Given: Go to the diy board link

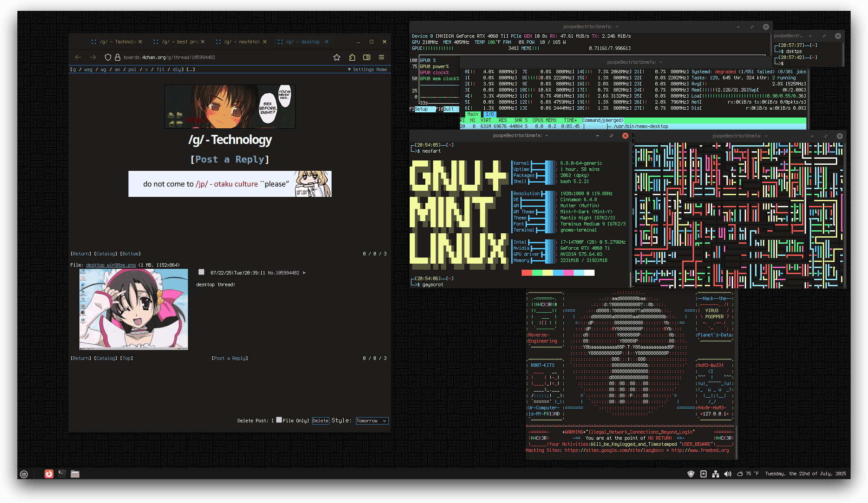Looking at the screenshot, I should coord(178,69).
